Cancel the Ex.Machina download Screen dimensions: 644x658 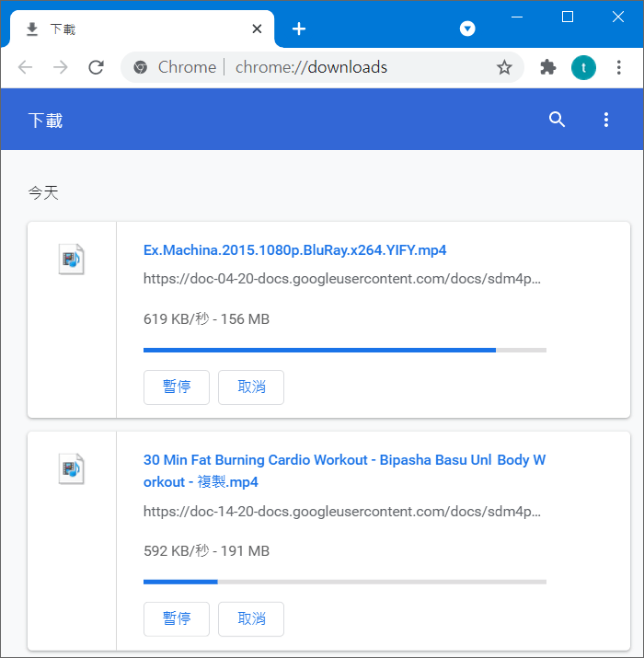pyautogui.click(x=251, y=387)
